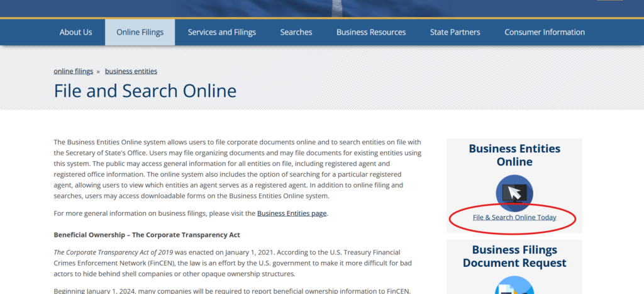Click the Beneficial Ownership section heading
The image size is (644, 294).
147,235
